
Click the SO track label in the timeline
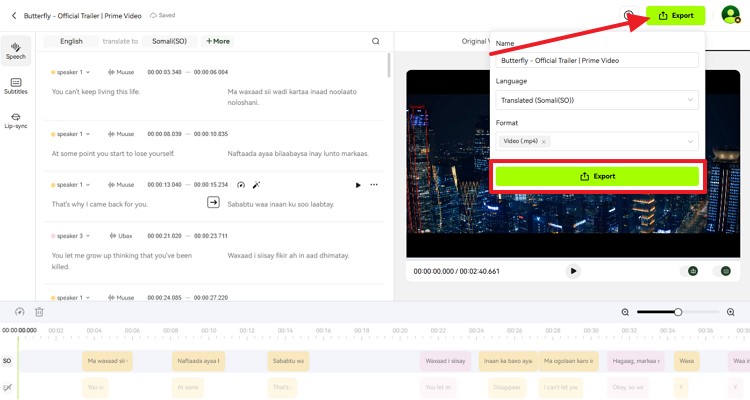(7, 361)
